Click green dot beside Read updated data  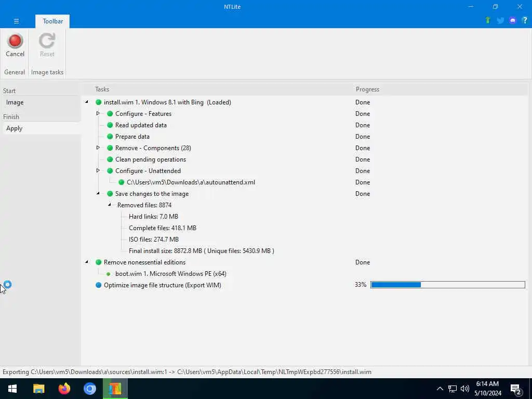click(x=110, y=125)
